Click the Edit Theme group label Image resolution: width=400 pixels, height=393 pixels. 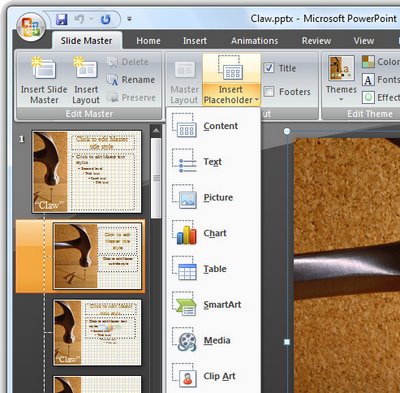click(x=370, y=114)
